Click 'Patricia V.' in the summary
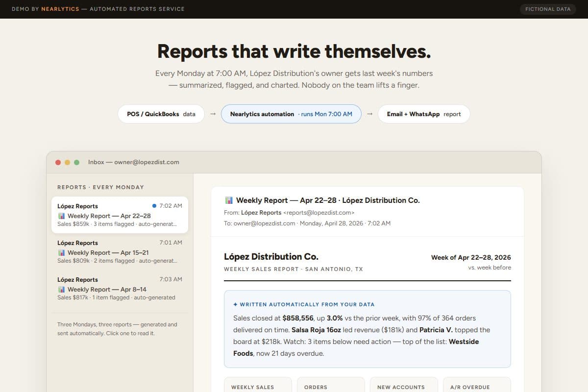Image resolution: width=588 pixels, height=392 pixels. coord(437,330)
